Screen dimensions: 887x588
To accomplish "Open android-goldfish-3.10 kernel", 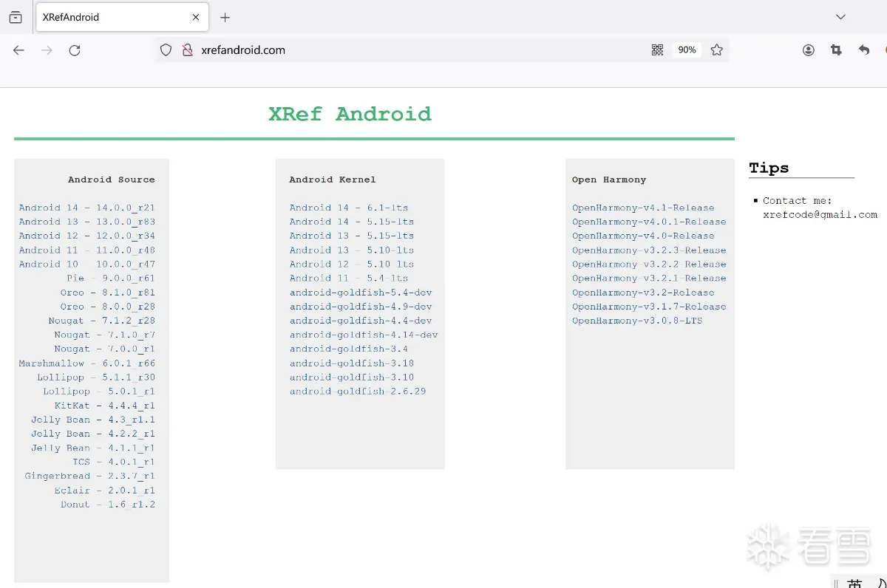I will click(352, 377).
